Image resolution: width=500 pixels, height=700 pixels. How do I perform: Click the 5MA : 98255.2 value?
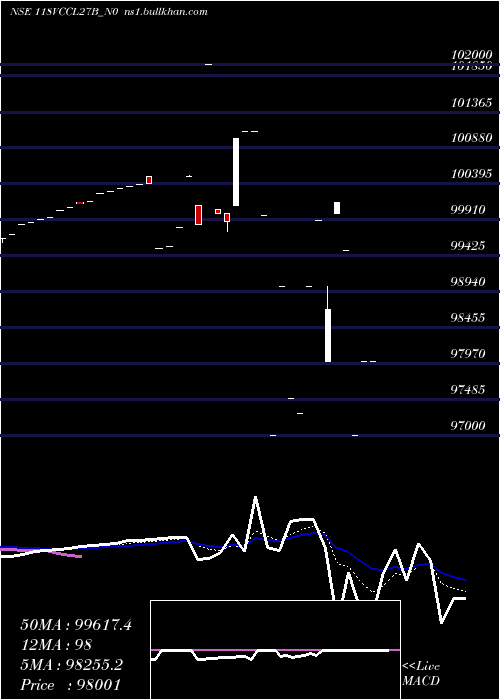(x=71, y=665)
